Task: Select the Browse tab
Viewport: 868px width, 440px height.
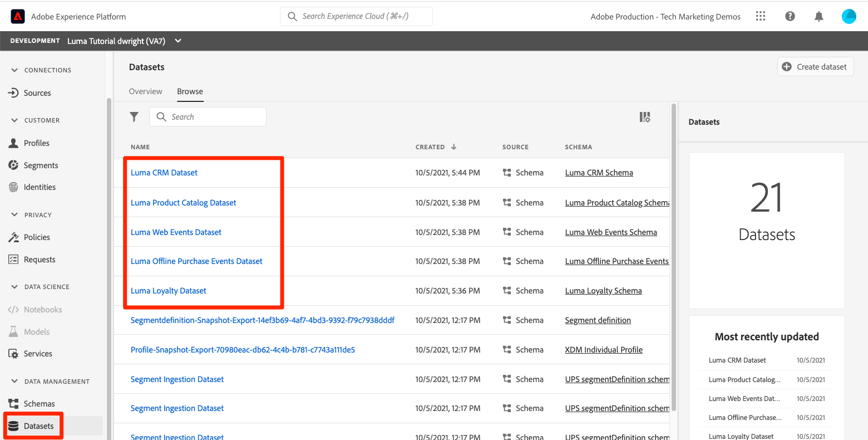Action: [x=190, y=91]
